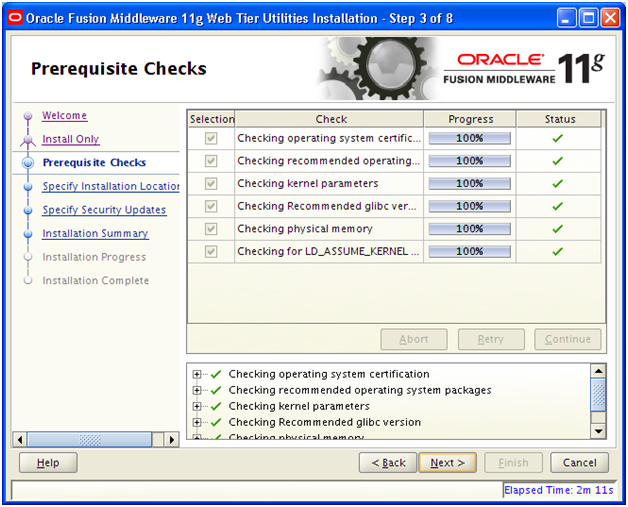Click the Welcome step bullet icon
Image resolution: width=628 pixels, height=507 pixels.
pos(28,116)
